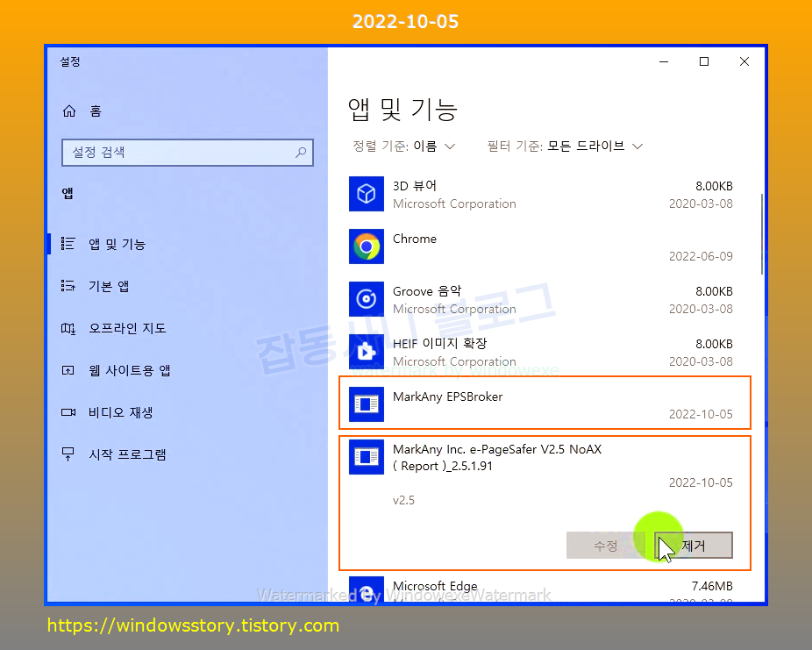812x650 pixels.
Task: Click the 앱 및 기능 page heading
Action: click(402, 110)
